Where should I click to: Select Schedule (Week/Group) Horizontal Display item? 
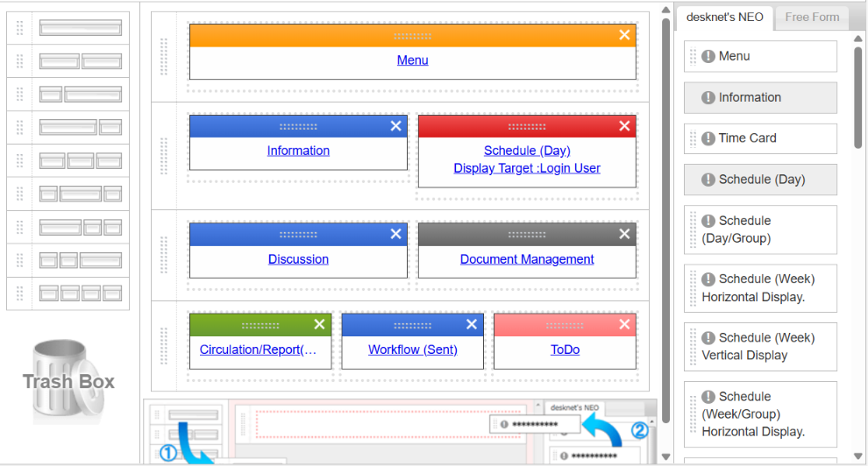pos(761,414)
